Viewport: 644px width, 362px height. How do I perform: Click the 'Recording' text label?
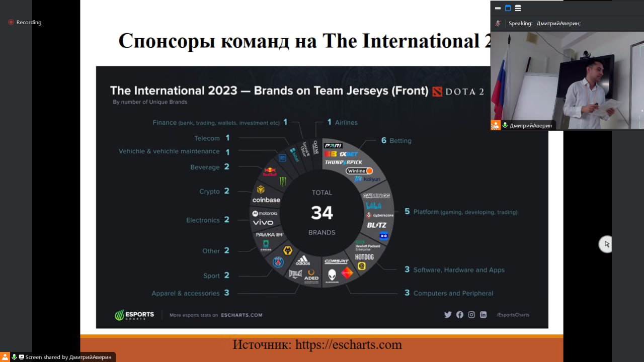pos(29,22)
